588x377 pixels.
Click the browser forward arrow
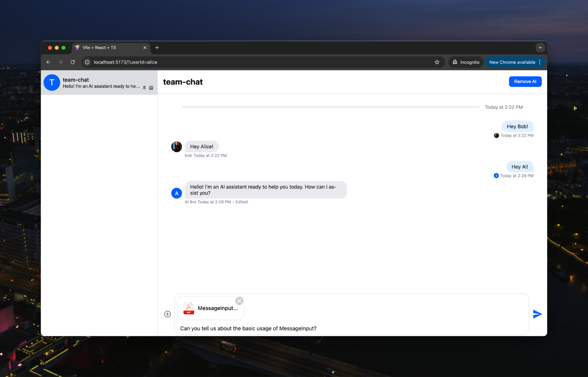coord(60,62)
